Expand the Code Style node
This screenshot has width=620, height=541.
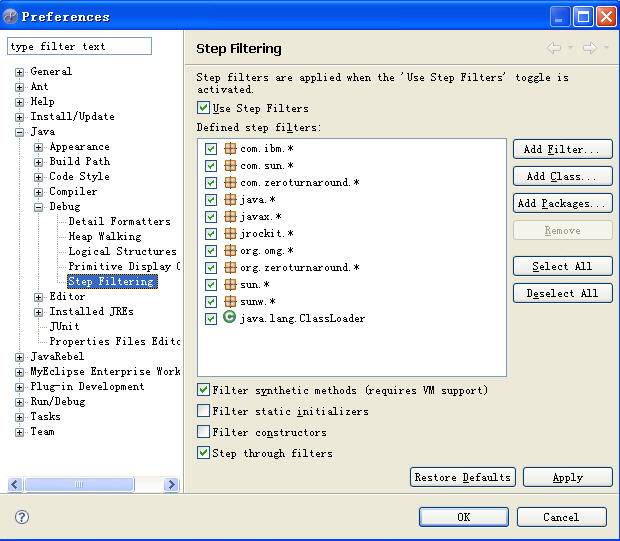pos(38,178)
